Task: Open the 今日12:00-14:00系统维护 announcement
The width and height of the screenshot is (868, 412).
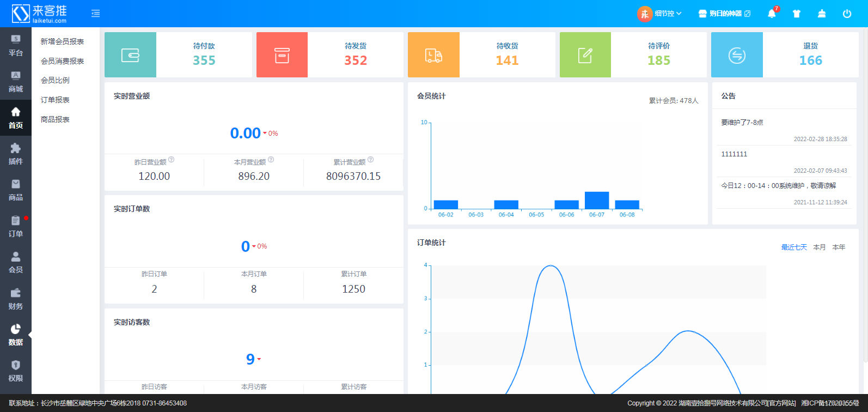Action: tap(779, 186)
